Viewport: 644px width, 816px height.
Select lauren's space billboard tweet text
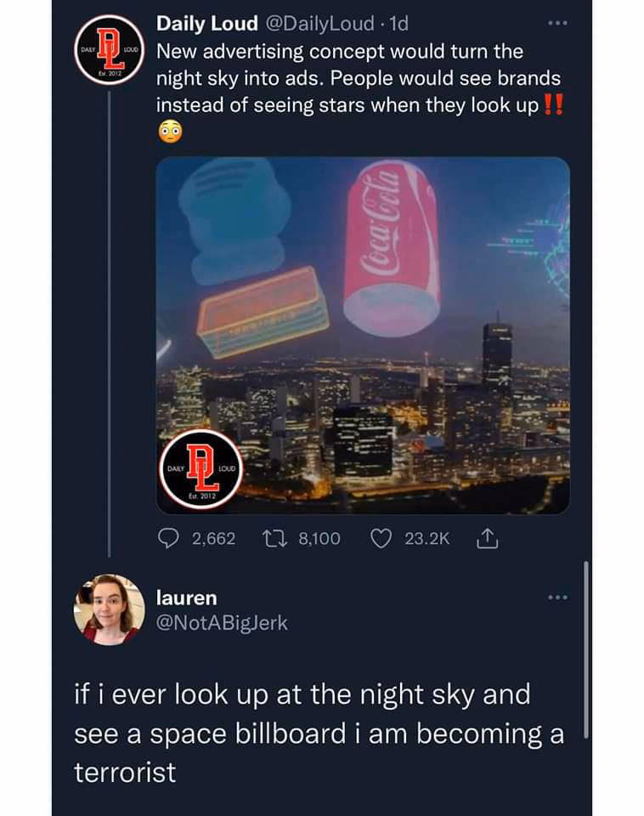tap(319, 734)
